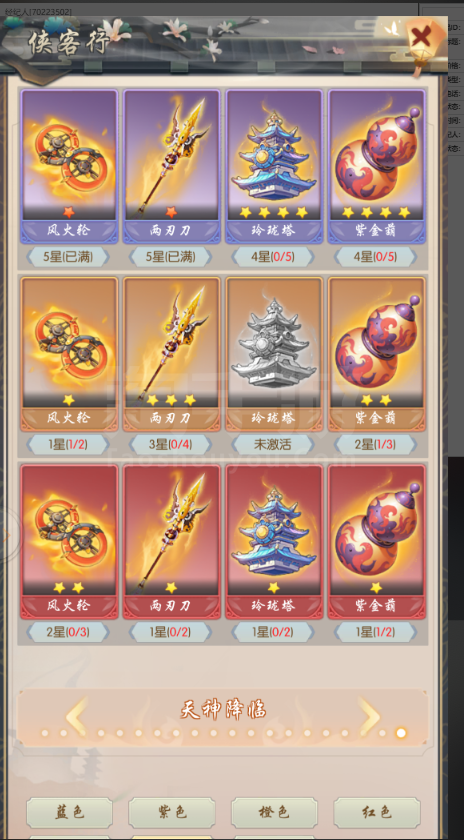Viewport: 464px width, 840px height.
Task: Filter by 蓝色 quality
Action: [69, 813]
